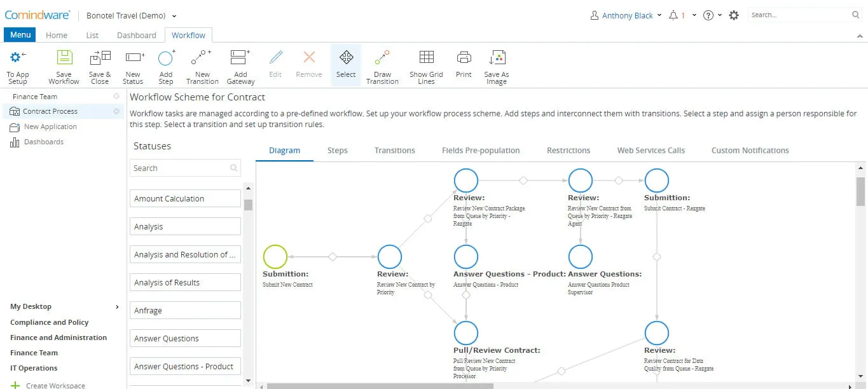Click the diamond on Submission to Review transition
The image size is (868, 389).
[x=333, y=257]
